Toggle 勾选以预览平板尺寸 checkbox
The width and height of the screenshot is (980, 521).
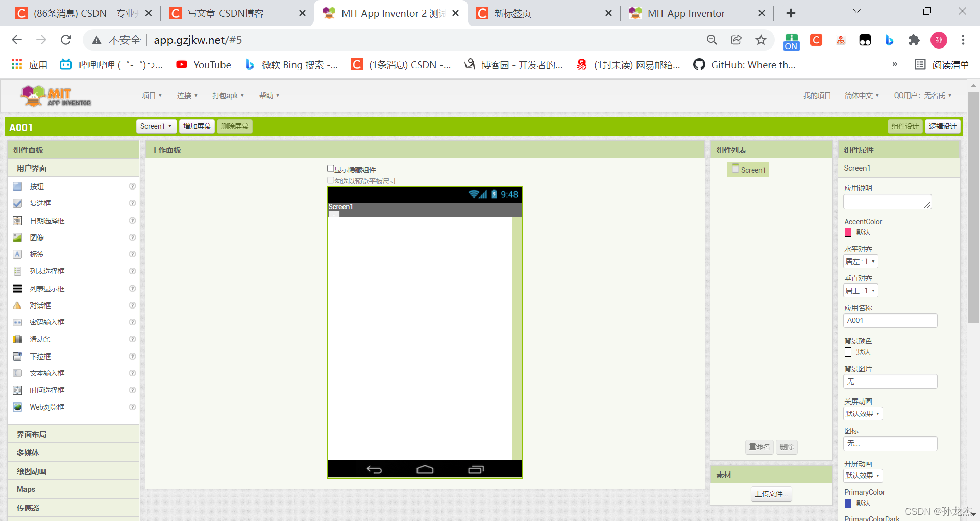[331, 180]
